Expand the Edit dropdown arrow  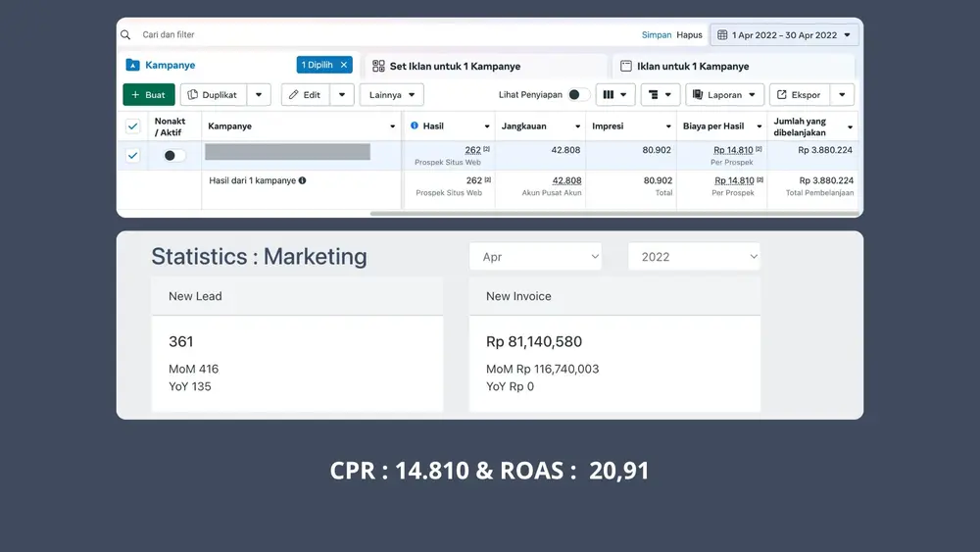coord(342,95)
